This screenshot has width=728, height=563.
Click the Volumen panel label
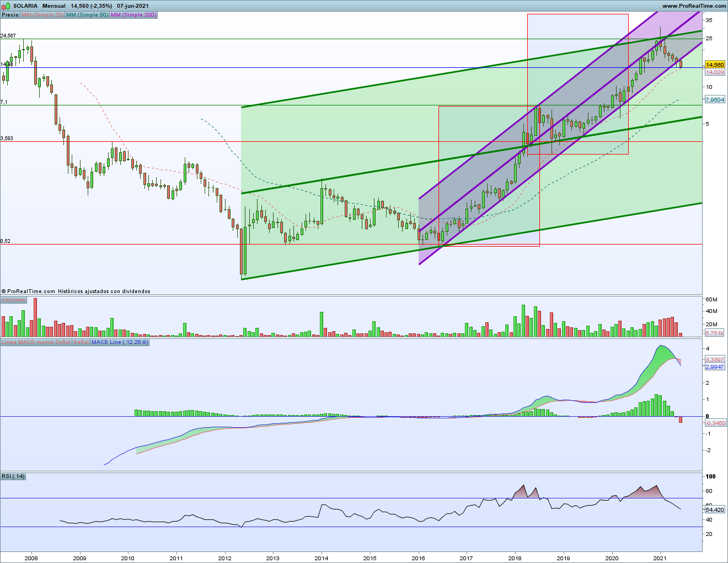13,300
